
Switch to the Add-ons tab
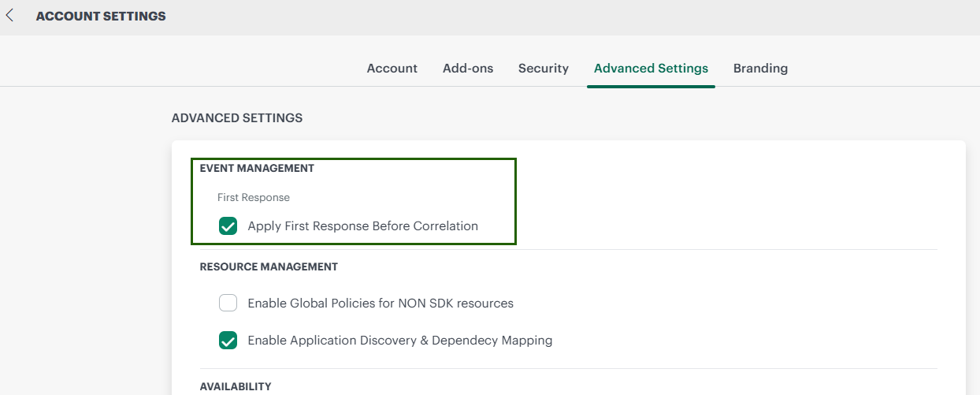point(468,69)
